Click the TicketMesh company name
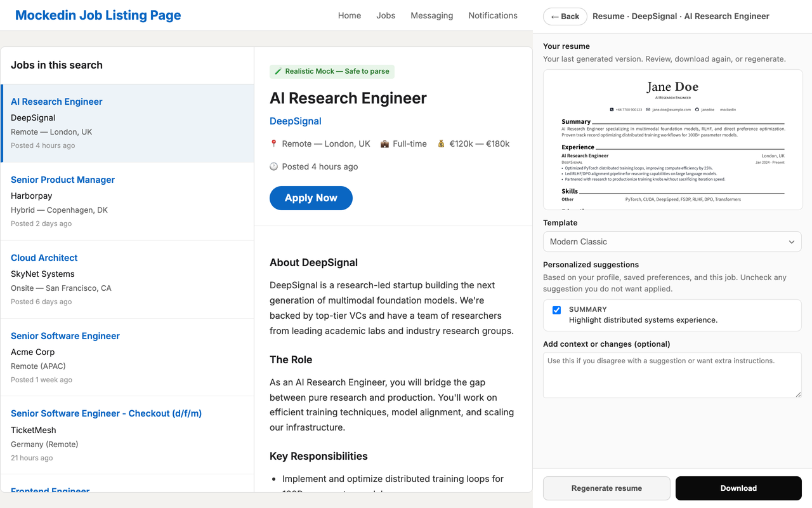812x508 pixels. pos(34,430)
